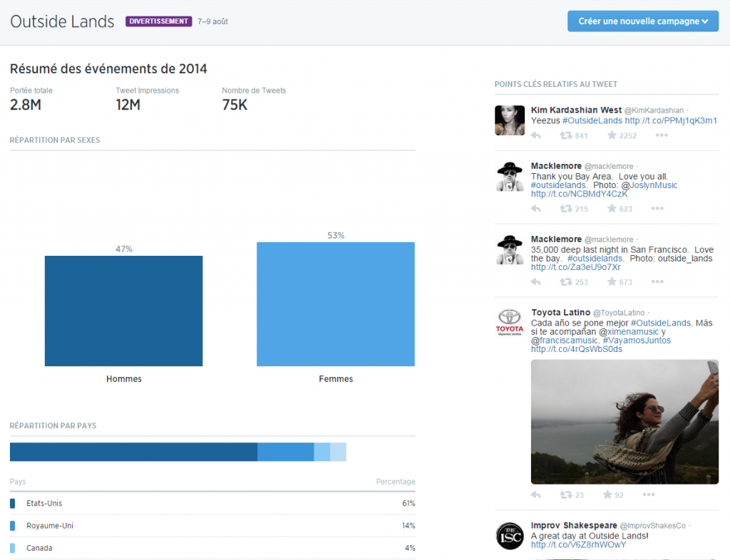The width and height of the screenshot is (730, 560).
Task: View Toyota Latino's selfie photo
Action: tap(624, 422)
